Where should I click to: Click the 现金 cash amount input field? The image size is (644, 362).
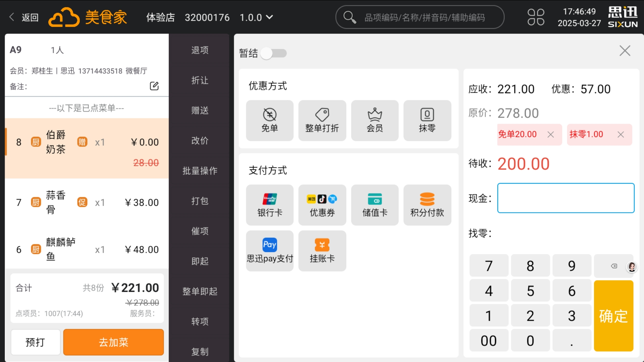click(566, 198)
